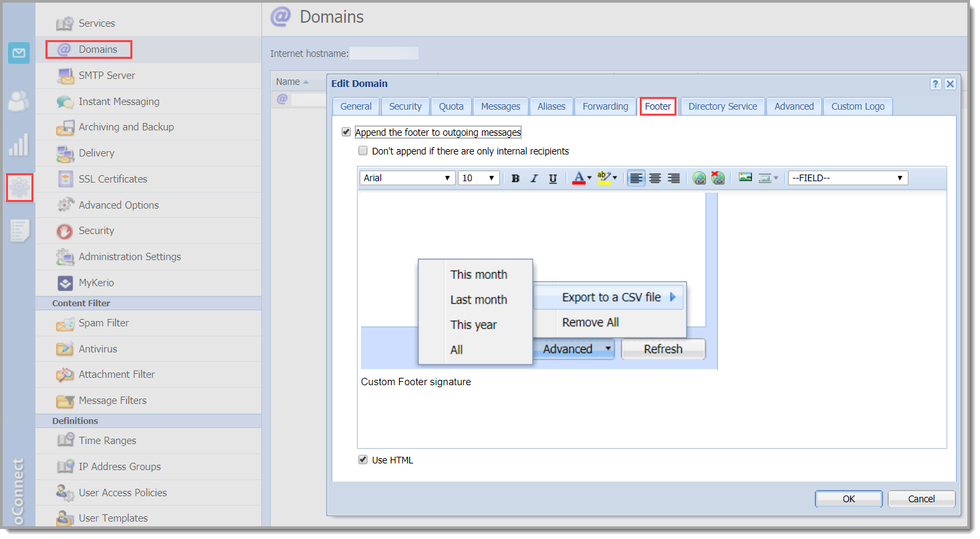Image resolution: width=980 pixels, height=539 pixels.
Task: Toggle the Use HTML checkbox
Action: click(x=363, y=460)
